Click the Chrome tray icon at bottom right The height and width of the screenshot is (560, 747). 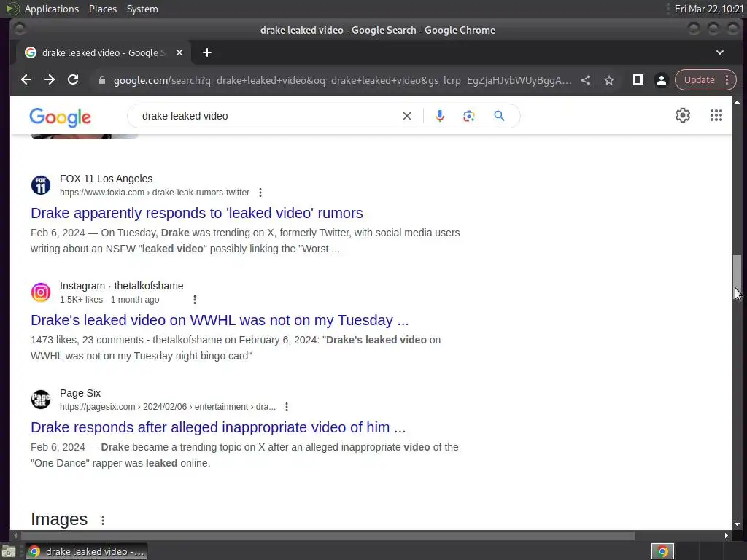click(662, 551)
